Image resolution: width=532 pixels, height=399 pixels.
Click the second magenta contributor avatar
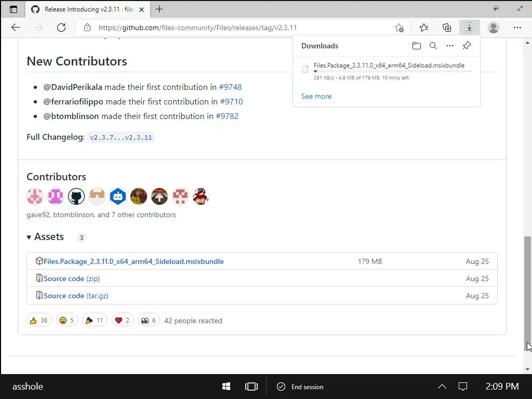[x=55, y=196]
